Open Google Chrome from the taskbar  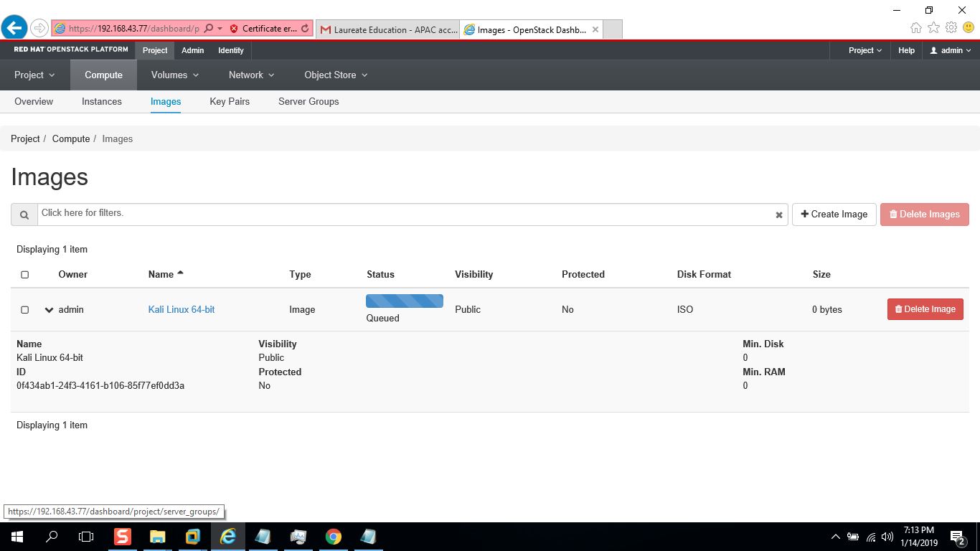point(334,537)
